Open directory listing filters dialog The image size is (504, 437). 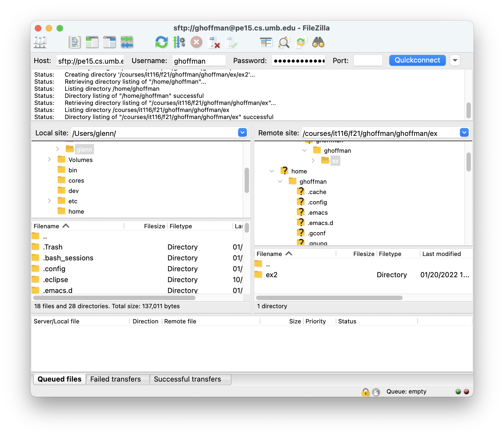(x=266, y=42)
